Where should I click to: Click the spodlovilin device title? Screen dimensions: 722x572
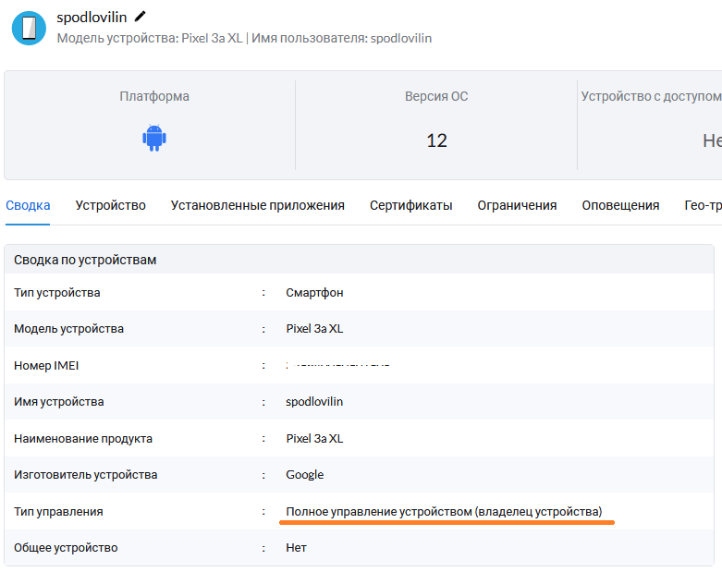91,17
